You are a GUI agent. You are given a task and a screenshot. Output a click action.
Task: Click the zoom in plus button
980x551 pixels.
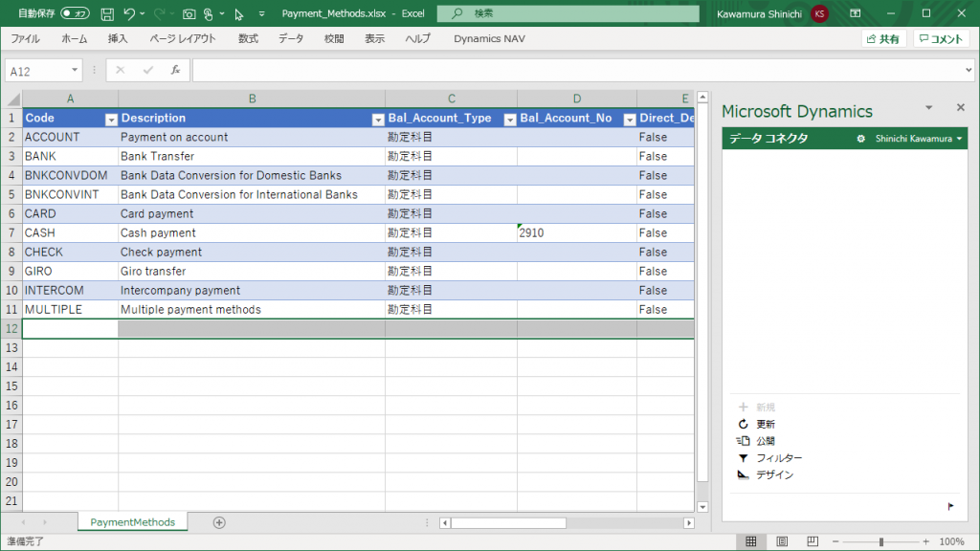tap(925, 541)
